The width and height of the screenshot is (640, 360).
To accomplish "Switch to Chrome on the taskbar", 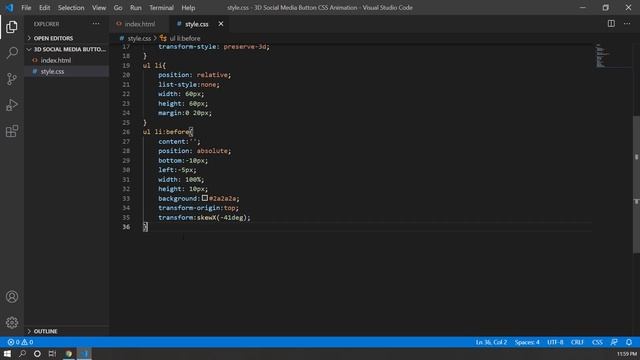I will [x=69, y=353].
